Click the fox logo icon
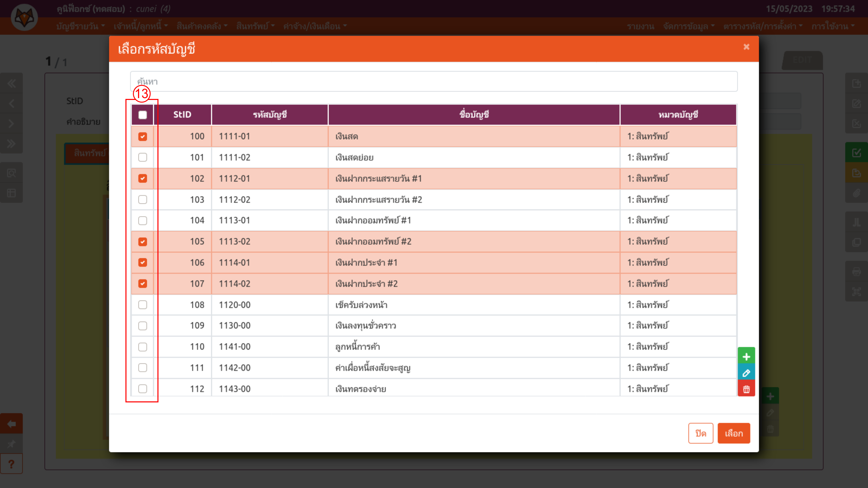The image size is (868, 488). point(24,17)
